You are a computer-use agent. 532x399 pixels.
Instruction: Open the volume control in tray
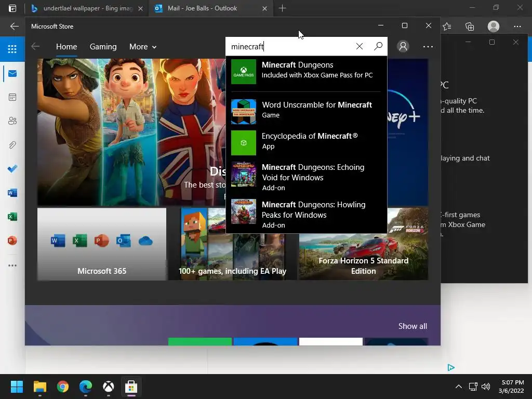486,387
